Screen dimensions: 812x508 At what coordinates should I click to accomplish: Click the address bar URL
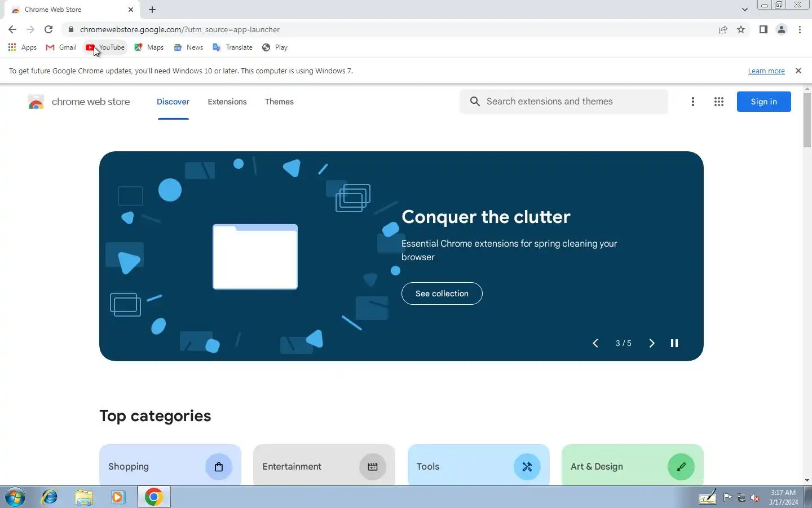[x=179, y=29]
